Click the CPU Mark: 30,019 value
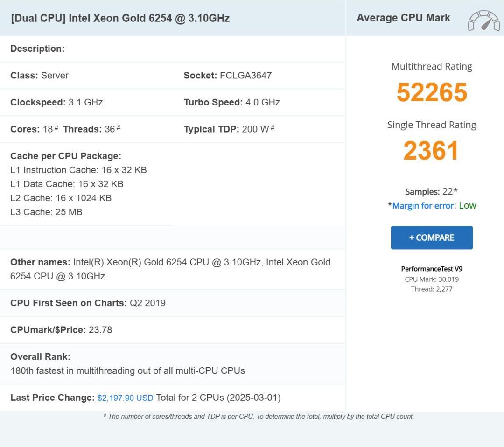This screenshot has height=447, width=504. tap(432, 279)
